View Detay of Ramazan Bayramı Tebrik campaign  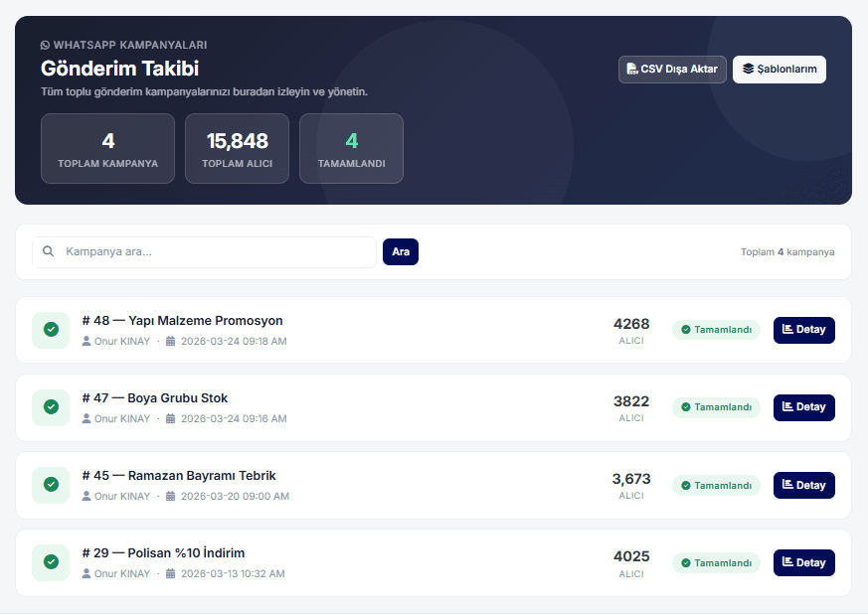pos(803,485)
